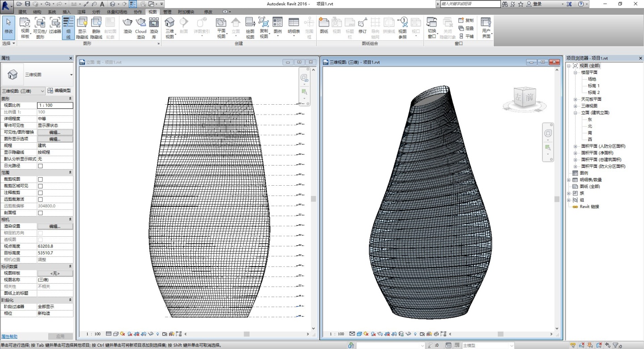Screen dimensions: 644x349
Task: Switch to the 管理 ribbon tab
Action: pyautogui.click(x=167, y=12)
